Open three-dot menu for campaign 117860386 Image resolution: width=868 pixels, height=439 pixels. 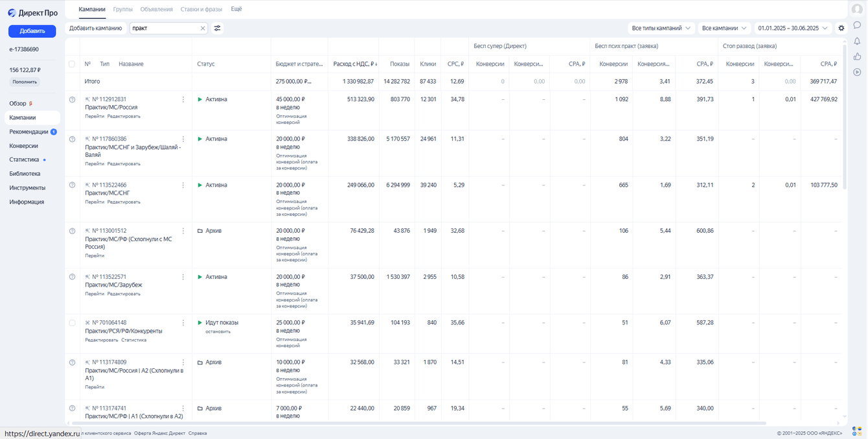(183, 139)
